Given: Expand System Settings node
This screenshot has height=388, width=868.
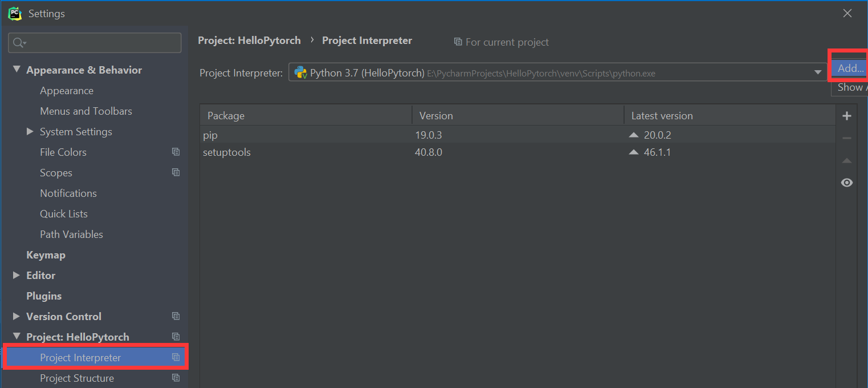Looking at the screenshot, I should (x=30, y=131).
